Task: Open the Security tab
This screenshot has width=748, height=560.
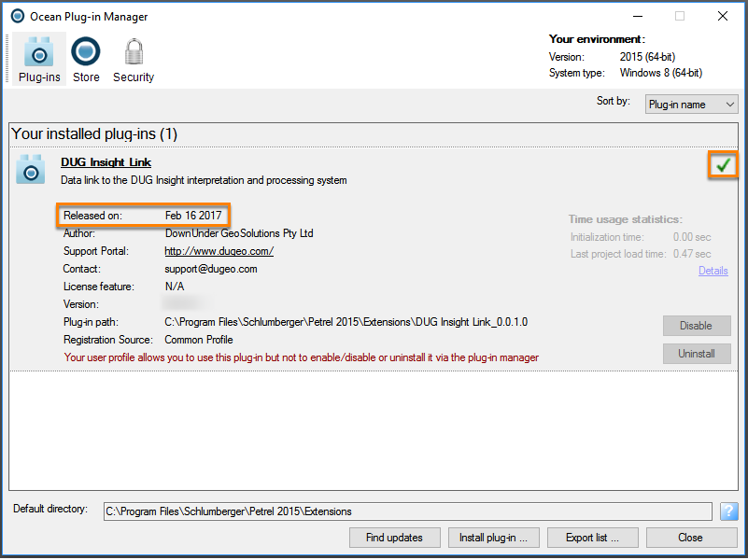Action: [134, 60]
